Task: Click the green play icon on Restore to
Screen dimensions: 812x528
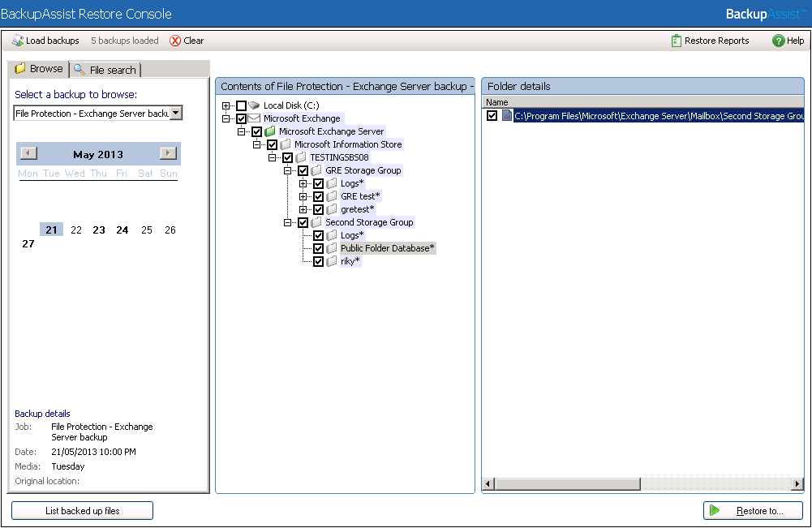Action: click(715, 510)
